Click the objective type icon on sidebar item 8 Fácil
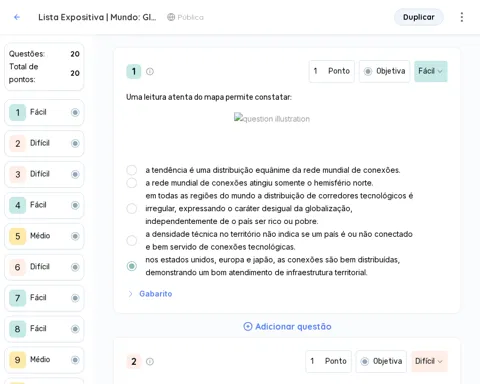 75,329
